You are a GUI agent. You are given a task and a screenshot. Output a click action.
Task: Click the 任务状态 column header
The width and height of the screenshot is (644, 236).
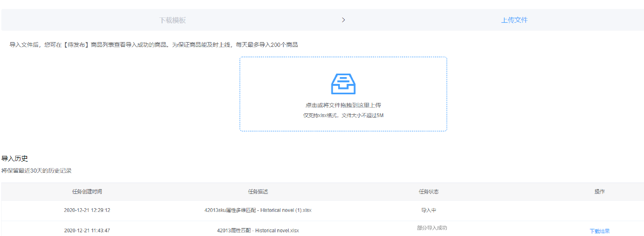(x=429, y=192)
